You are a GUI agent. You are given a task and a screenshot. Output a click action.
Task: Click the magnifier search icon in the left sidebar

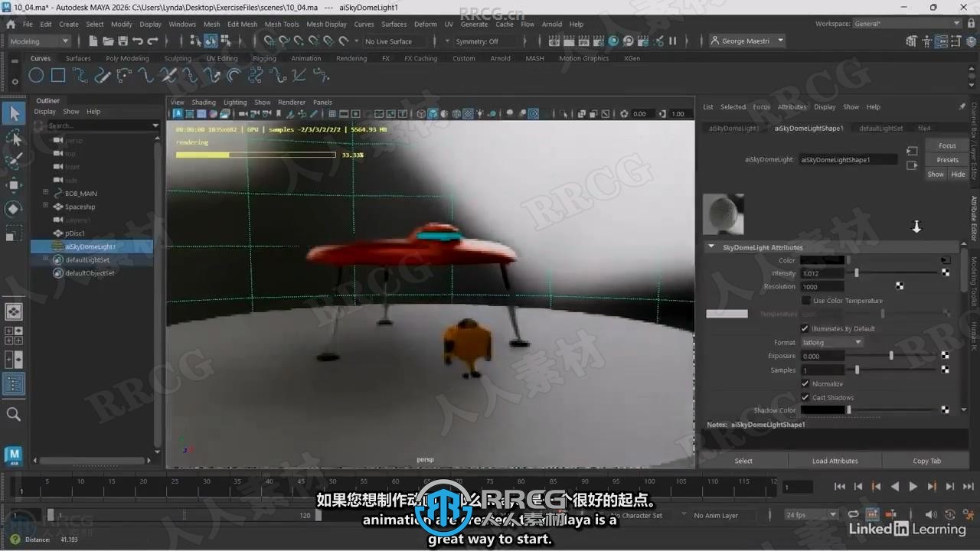14,414
